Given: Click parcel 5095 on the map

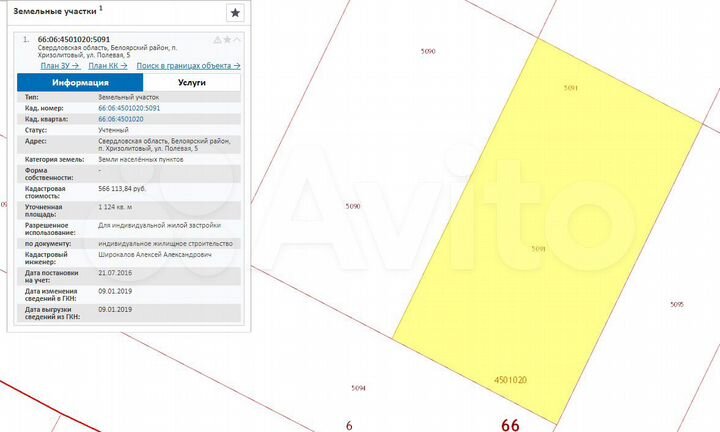Looking at the screenshot, I should point(676,304).
